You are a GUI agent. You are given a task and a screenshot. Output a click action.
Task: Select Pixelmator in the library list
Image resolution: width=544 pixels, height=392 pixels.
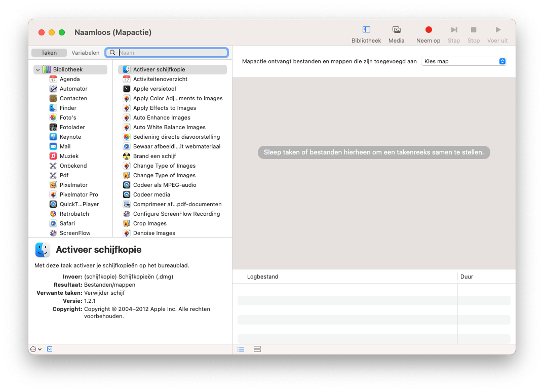pos(73,185)
